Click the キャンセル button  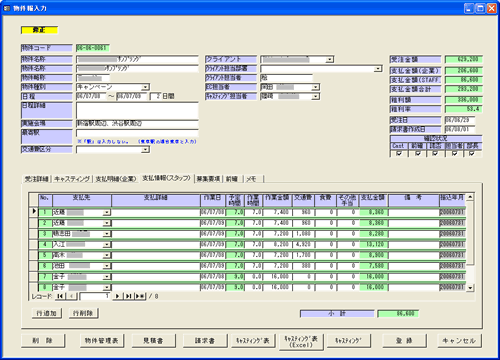point(459,341)
